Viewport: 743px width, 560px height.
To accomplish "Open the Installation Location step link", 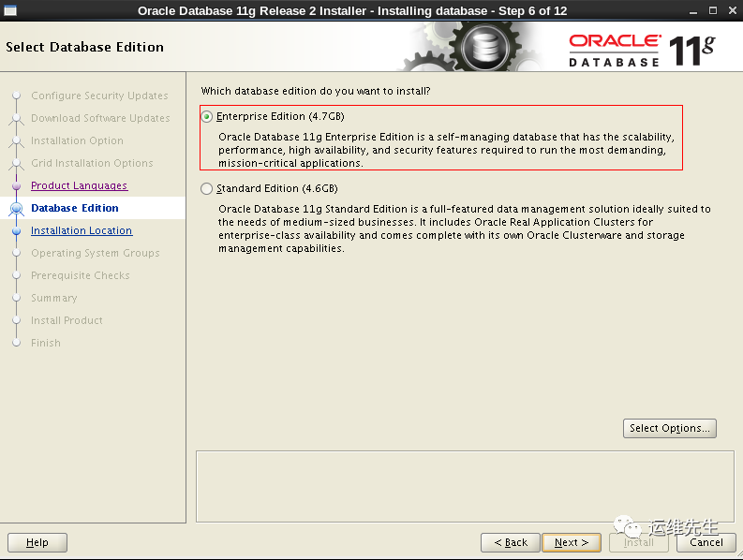I will pyautogui.click(x=82, y=230).
